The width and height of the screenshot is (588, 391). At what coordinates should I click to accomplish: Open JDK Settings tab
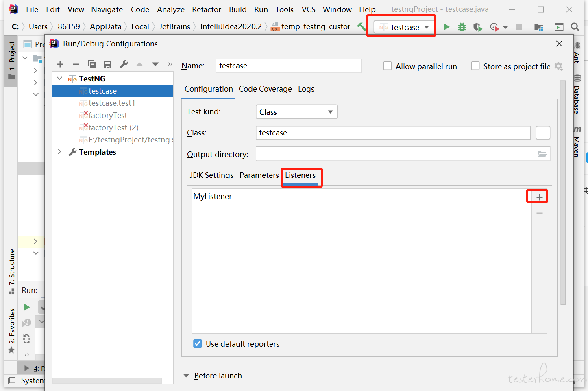point(211,175)
